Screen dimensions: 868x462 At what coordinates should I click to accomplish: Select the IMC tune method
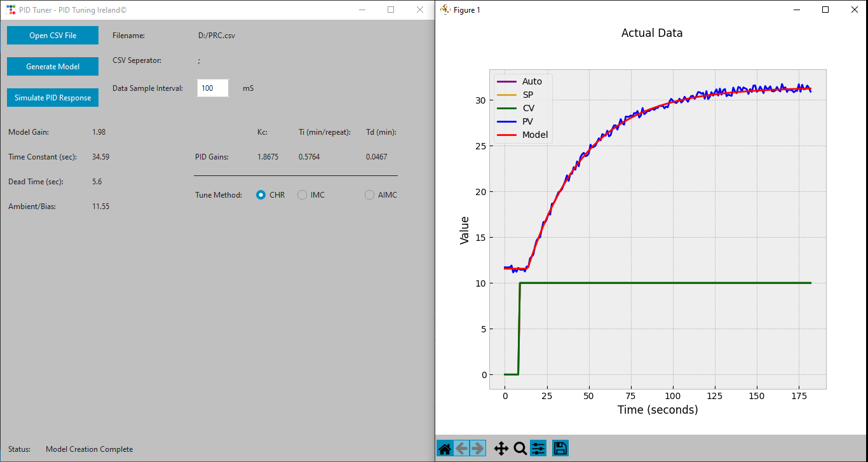(302, 195)
